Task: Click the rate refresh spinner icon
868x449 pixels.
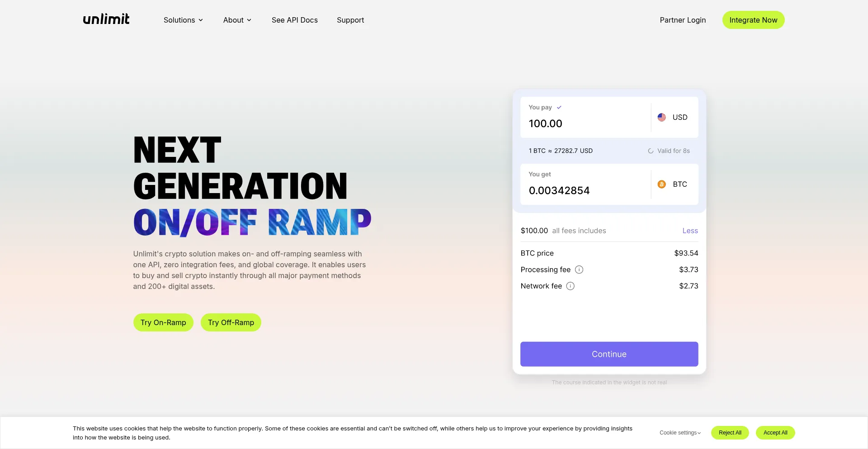Action: click(651, 151)
